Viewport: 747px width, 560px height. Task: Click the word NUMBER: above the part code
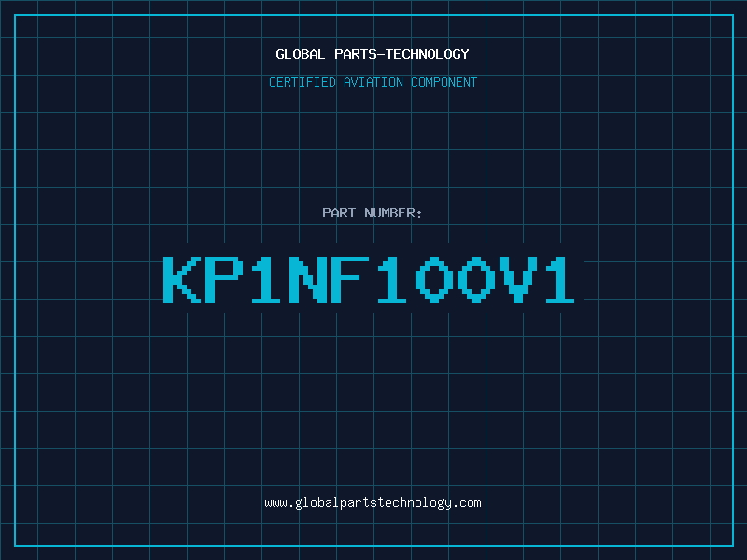click(x=394, y=213)
